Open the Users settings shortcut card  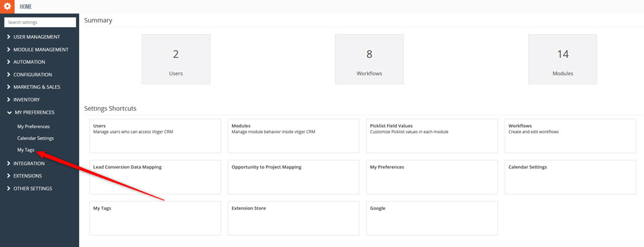[155, 136]
